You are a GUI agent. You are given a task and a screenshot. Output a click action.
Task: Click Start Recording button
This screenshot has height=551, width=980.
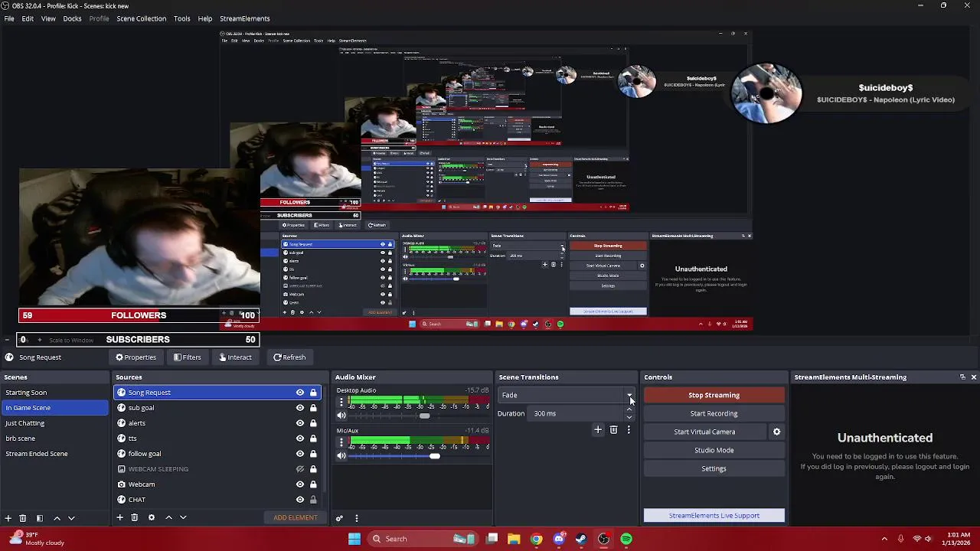(714, 414)
